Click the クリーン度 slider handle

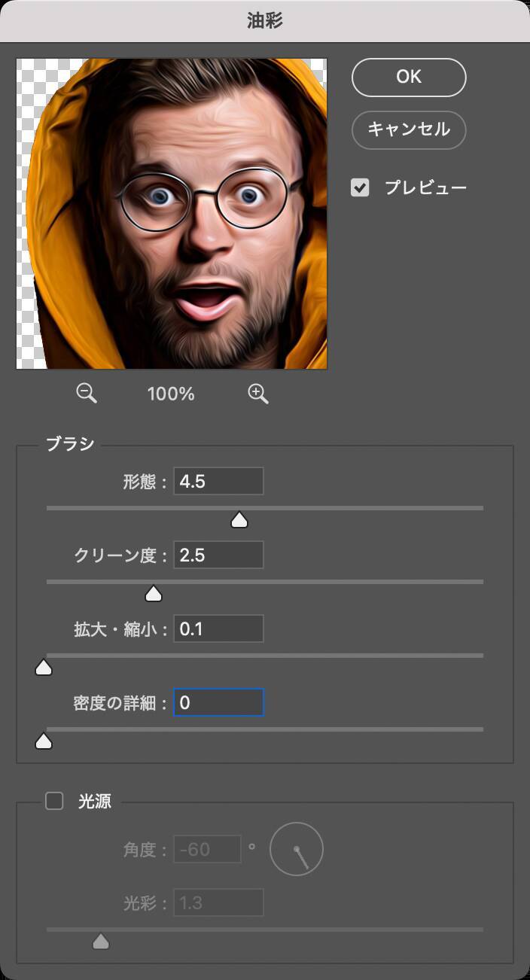click(154, 593)
